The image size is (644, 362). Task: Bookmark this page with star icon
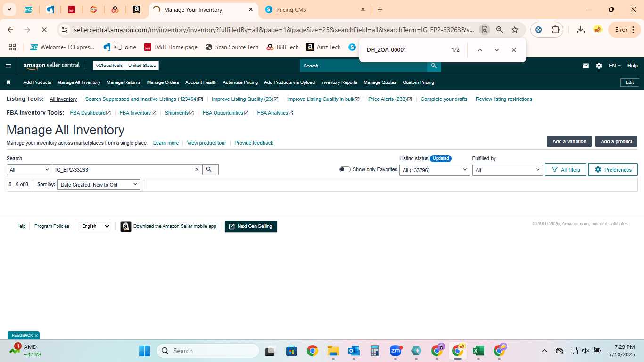[515, 30]
